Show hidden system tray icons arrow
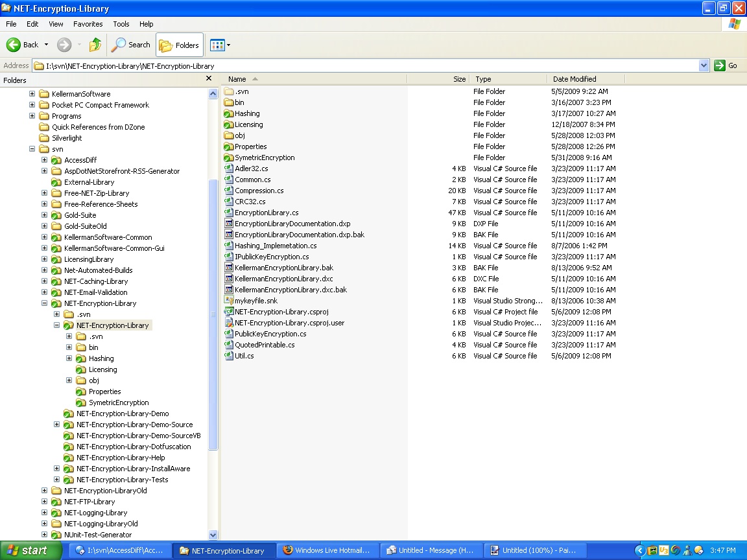This screenshot has width=747, height=560. pos(639,550)
